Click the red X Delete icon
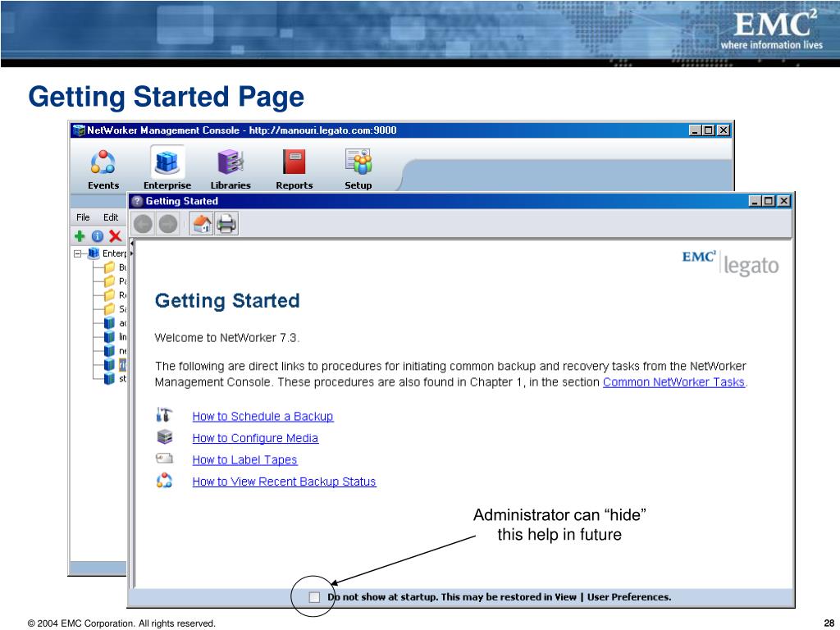Screen dimensions: 840x630 tap(115, 235)
